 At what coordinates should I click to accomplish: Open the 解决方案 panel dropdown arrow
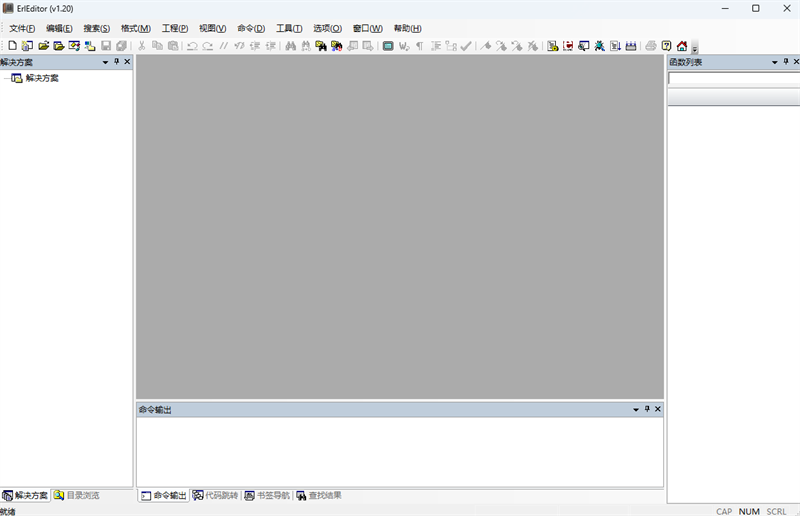(x=106, y=62)
